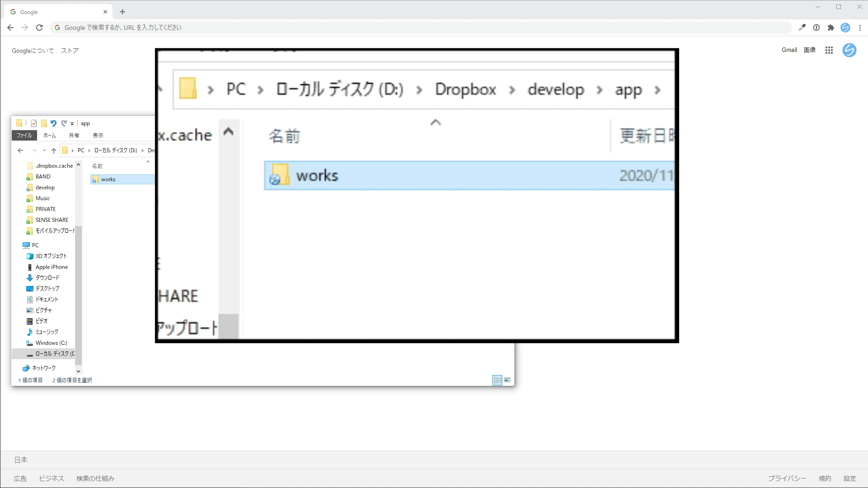This screenshot has width=868, height=488.
Task: Switch to large icons view in status bar
Action: pyautogui.click(x=507, y=380)
